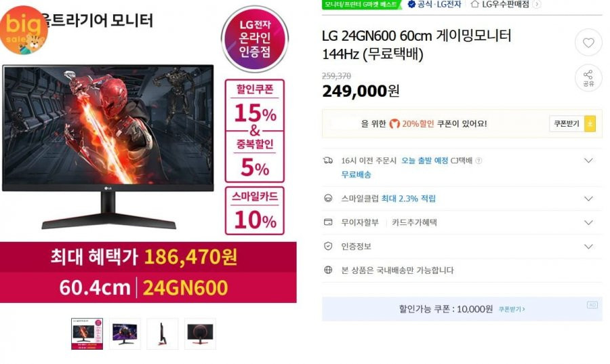Expand the 스마일클럽 적립 row

click(x=588, y=199)
